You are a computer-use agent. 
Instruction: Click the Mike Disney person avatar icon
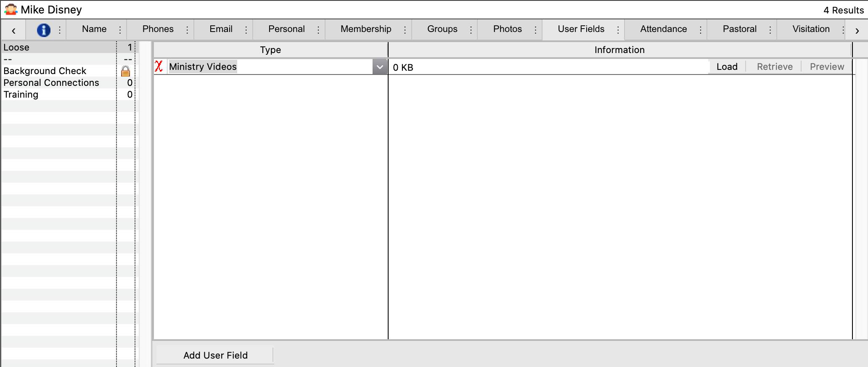(11, 9)
